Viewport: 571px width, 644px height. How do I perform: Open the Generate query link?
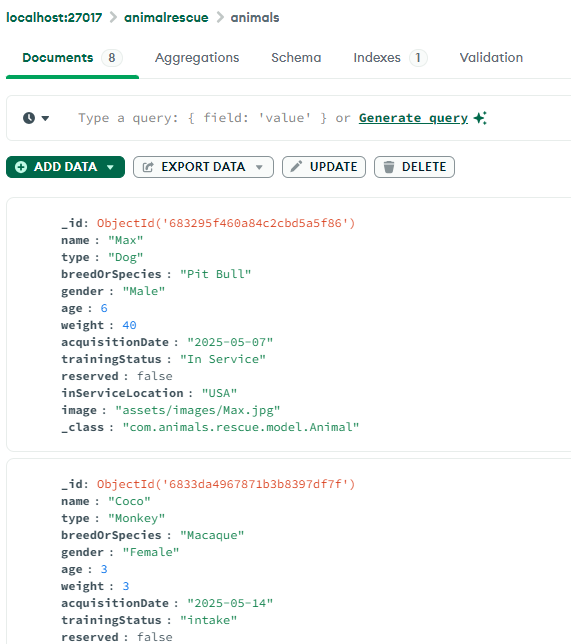[x=413, y=118]
